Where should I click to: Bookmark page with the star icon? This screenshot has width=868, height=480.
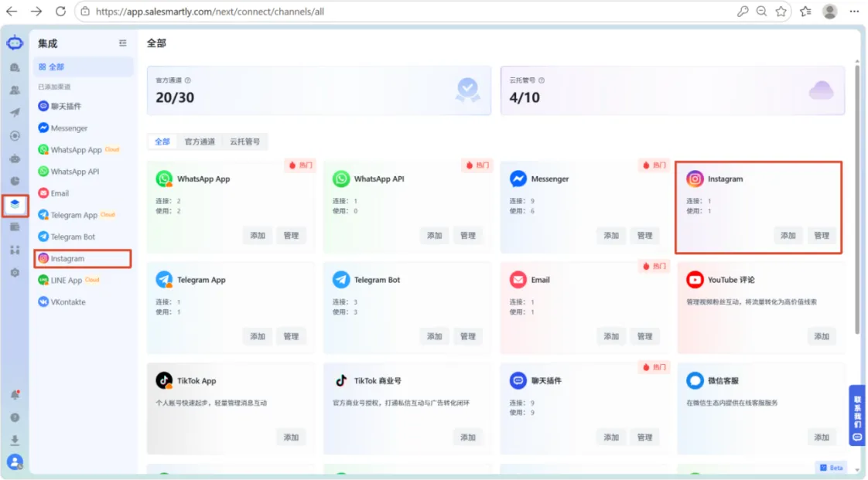point(781,11)
